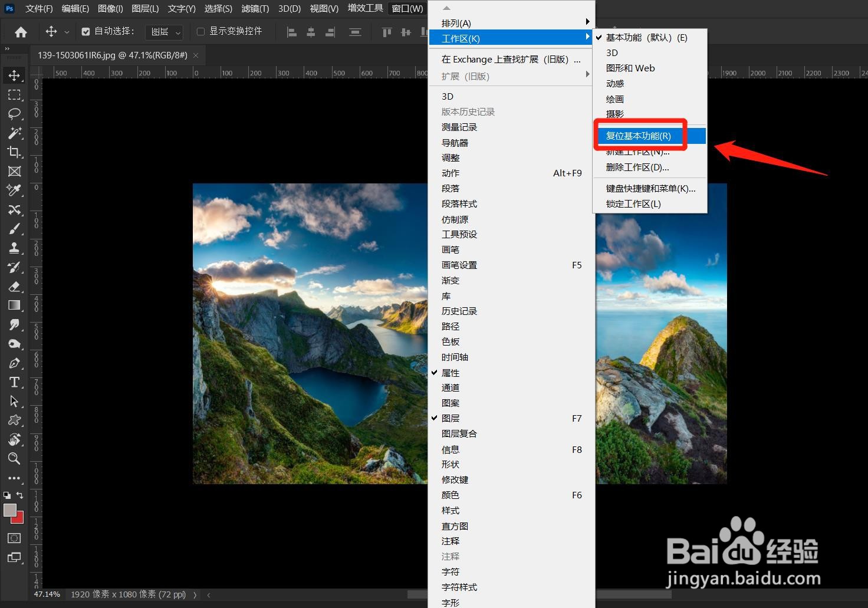
Task: Expand the 工作区(K) submenu
Action: pyautogui.click(x=511, y=38)
